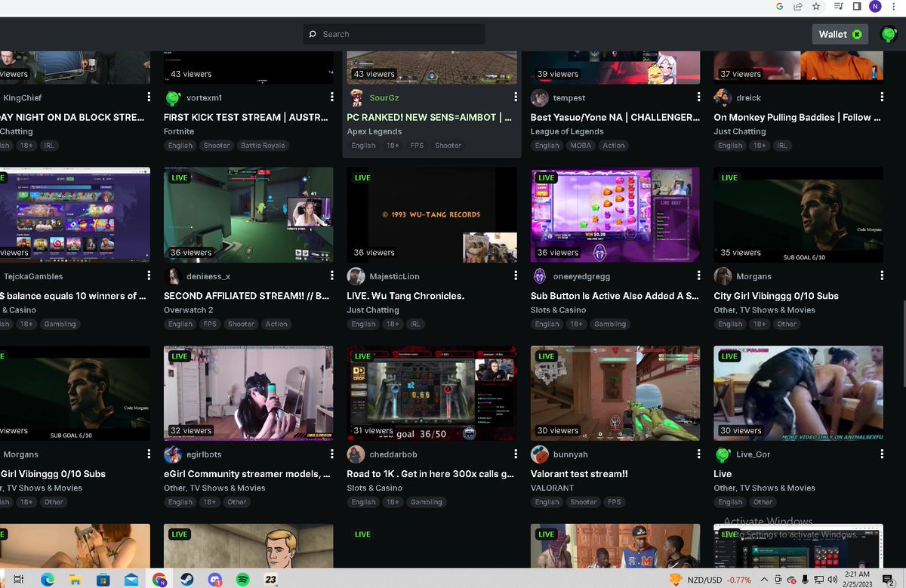Open the three-dot menu on Morgans' stream card
This screenshot has width=906, height=588.
881,276
